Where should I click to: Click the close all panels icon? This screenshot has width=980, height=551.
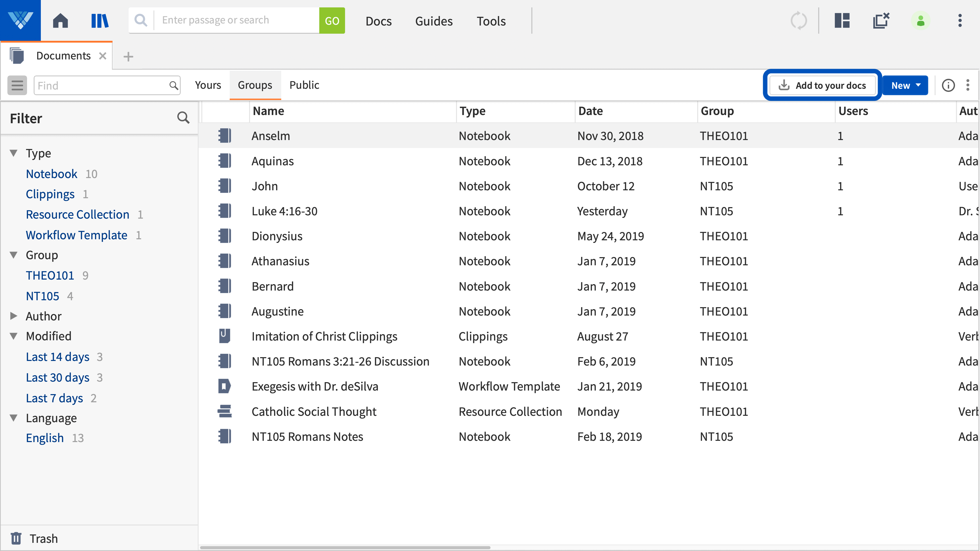coord(881,20)
